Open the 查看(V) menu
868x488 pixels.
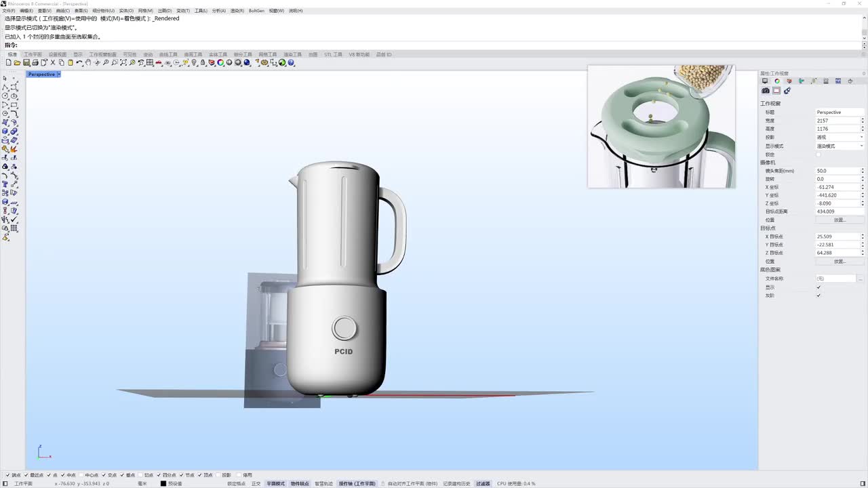(45, 11)
